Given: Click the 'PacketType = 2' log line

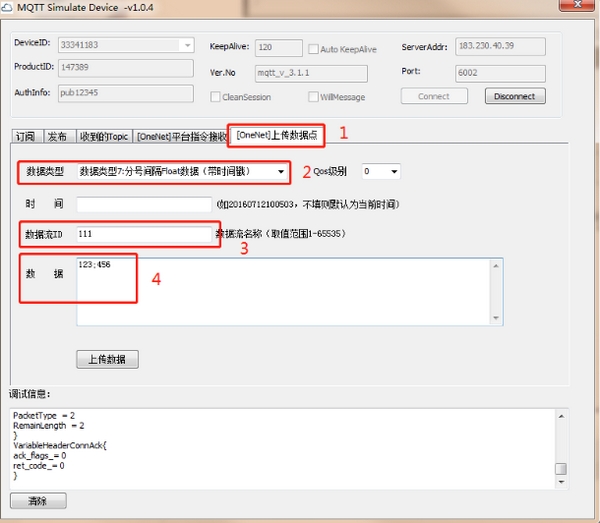Looking at the screenshot, I should [x=44, y=415].
